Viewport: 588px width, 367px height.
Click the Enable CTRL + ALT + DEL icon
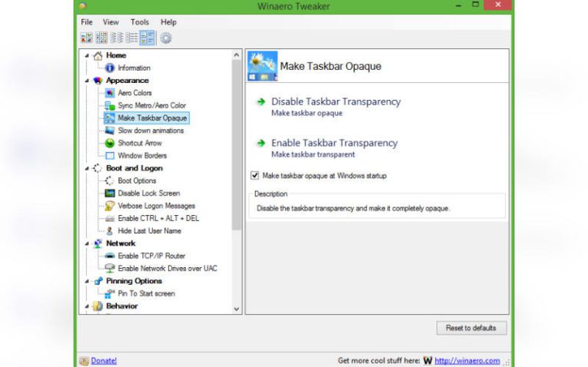point(109,218)
